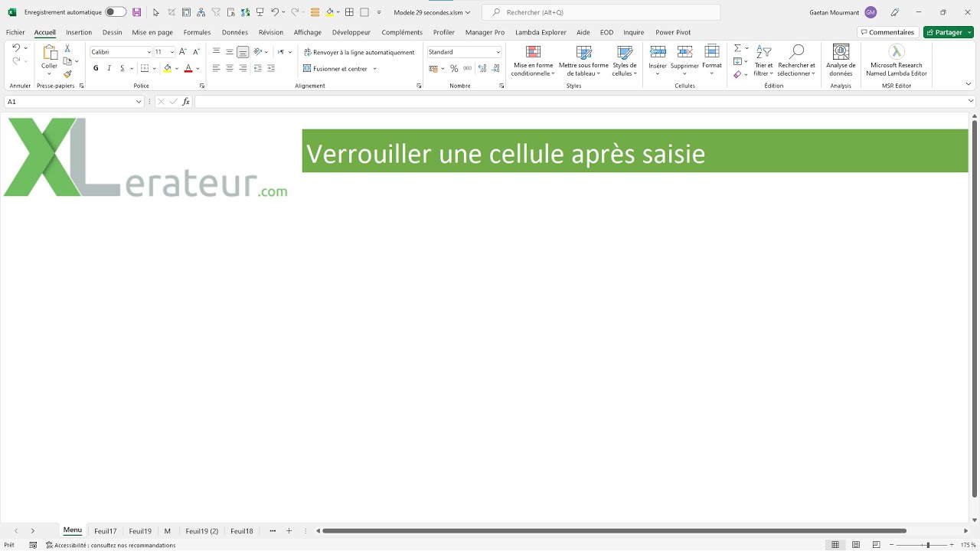980x551 pixels.
Task: Open Mise en forme conditionnelle
Action: (x=533, y=60)
